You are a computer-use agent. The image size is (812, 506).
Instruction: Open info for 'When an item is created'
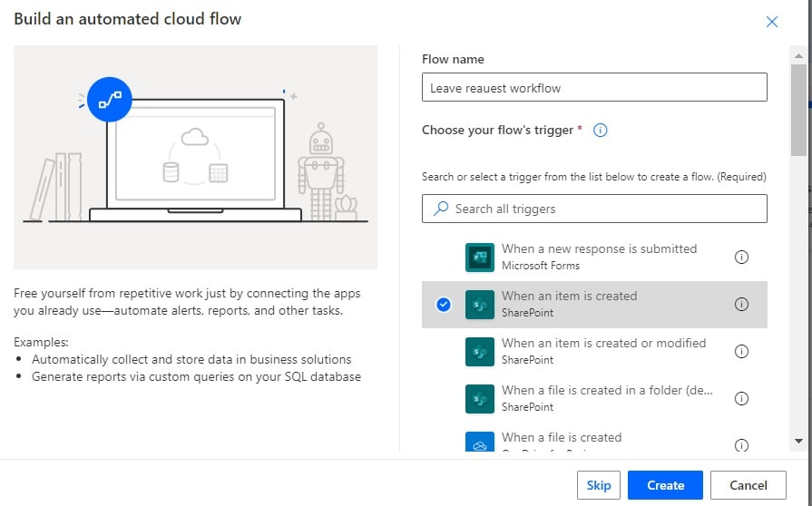point(741,304)
